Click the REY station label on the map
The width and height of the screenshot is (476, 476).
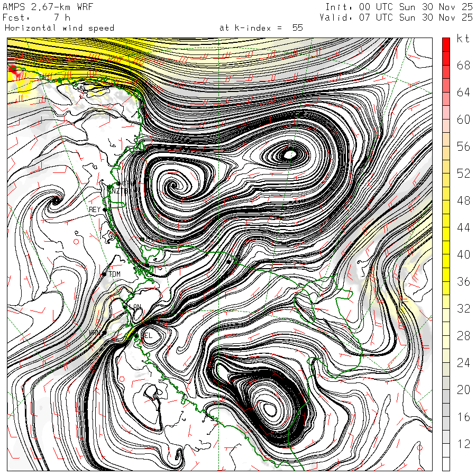pyautogui.click(x=95, y=209)
